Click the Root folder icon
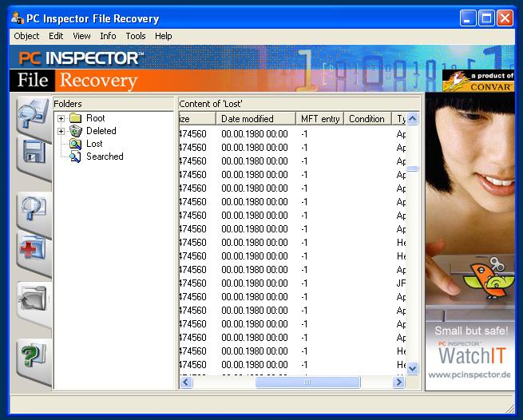The height and width of the screenshot is (420, 523). pyautogui.click(x=76, y=118)
